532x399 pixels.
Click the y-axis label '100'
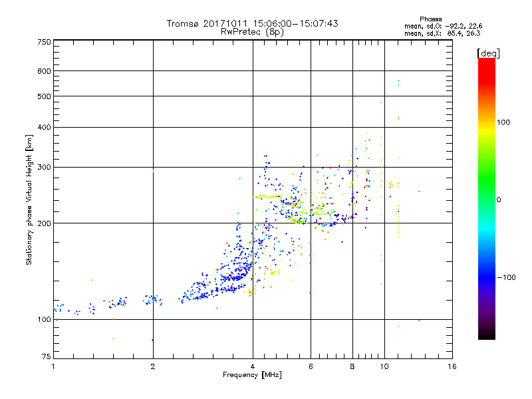click(x=45, y=320)
